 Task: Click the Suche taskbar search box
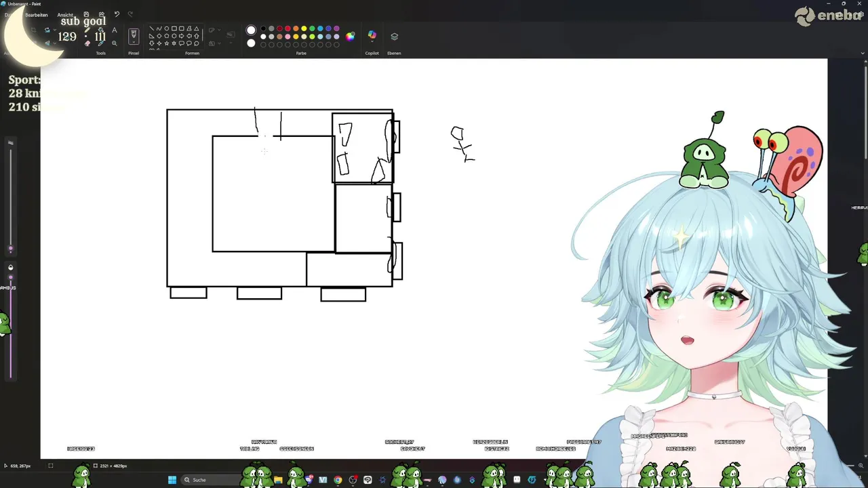[212, 480]
